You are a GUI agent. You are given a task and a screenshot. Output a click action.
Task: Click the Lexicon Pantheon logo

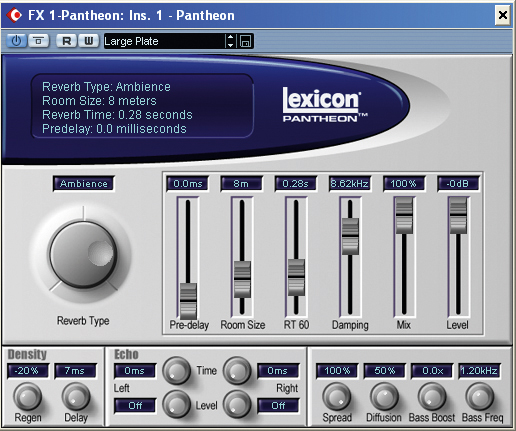(x=325, y=105)
